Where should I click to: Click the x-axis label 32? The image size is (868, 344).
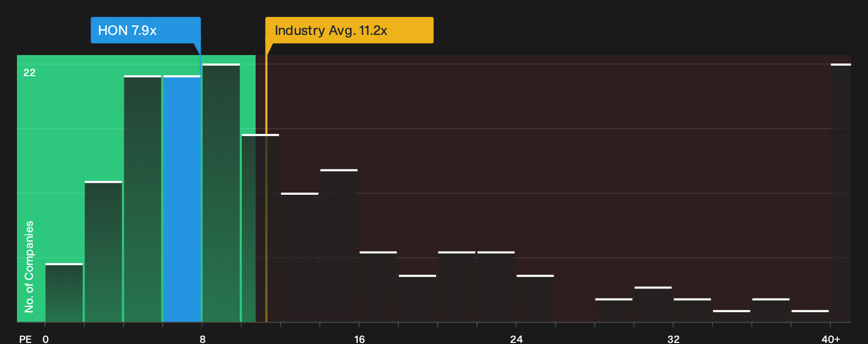coord(673,339)
